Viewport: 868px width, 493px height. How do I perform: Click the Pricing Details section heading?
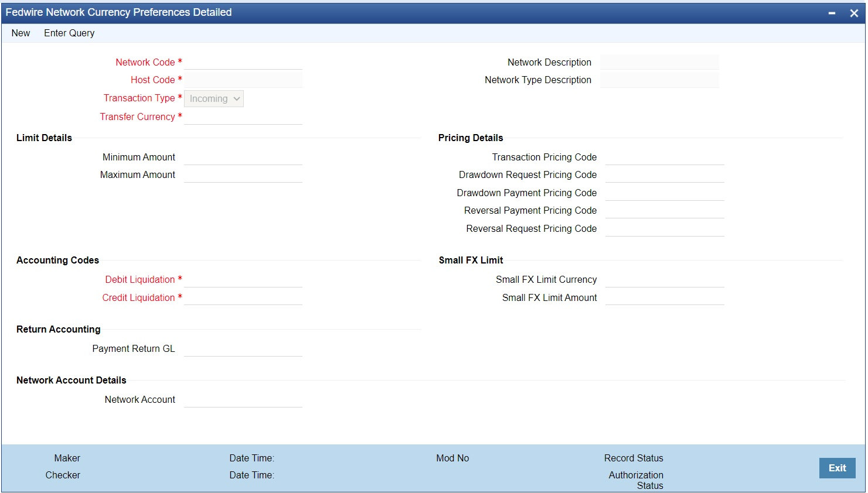click(471, 138)
